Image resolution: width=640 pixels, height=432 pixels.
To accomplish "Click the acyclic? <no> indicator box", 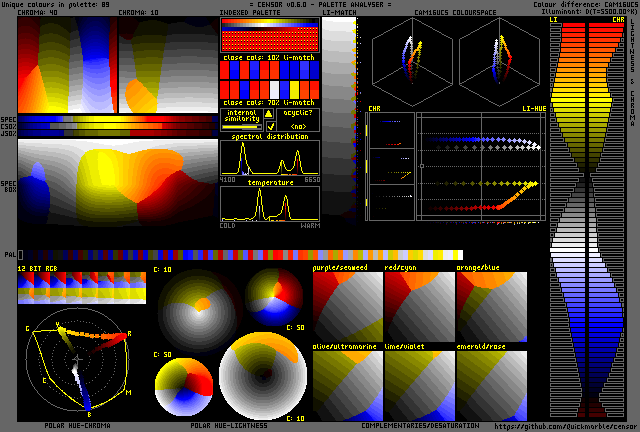I will click(298, 120).
